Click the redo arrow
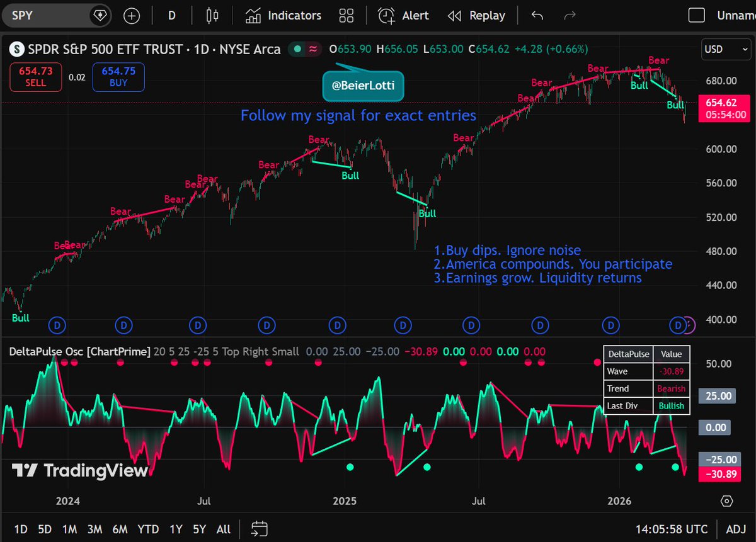 (x=570, y=16)
